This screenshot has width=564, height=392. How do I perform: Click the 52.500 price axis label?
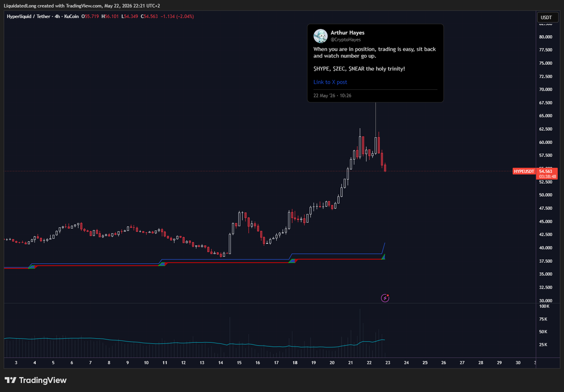(x=545, y=182)
